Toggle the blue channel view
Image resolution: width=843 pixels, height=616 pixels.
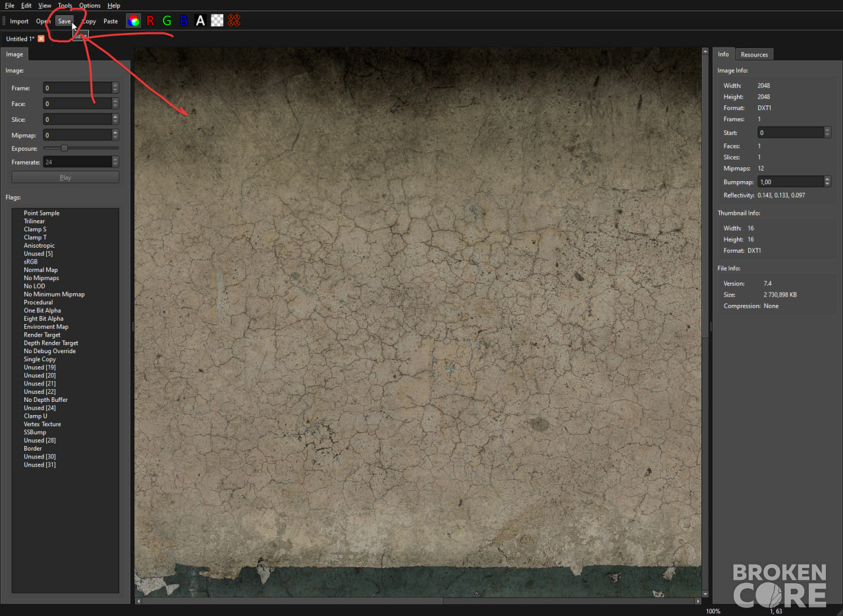tap(184, 21)
